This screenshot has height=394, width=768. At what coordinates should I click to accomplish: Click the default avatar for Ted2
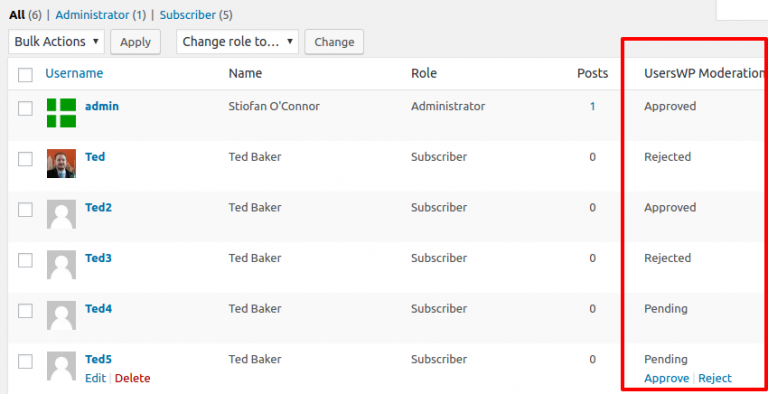click(x=61, y=214)
